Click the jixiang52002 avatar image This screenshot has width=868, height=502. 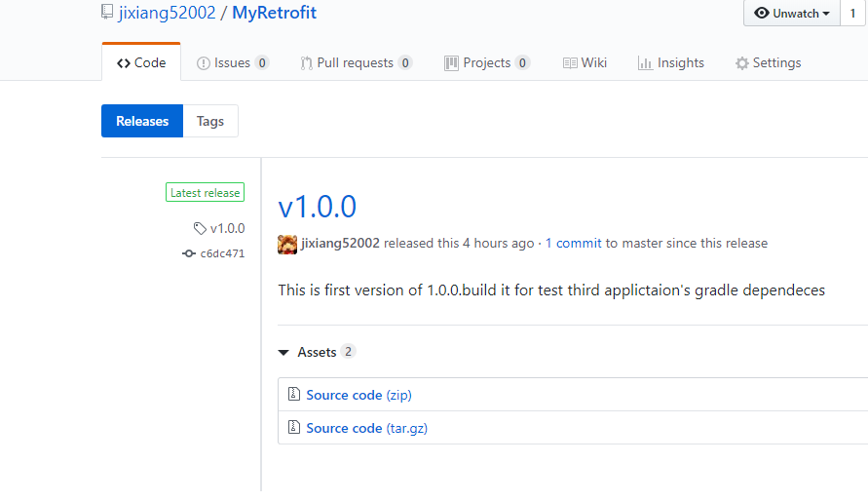pyautogui.click(x=287, y=244)
